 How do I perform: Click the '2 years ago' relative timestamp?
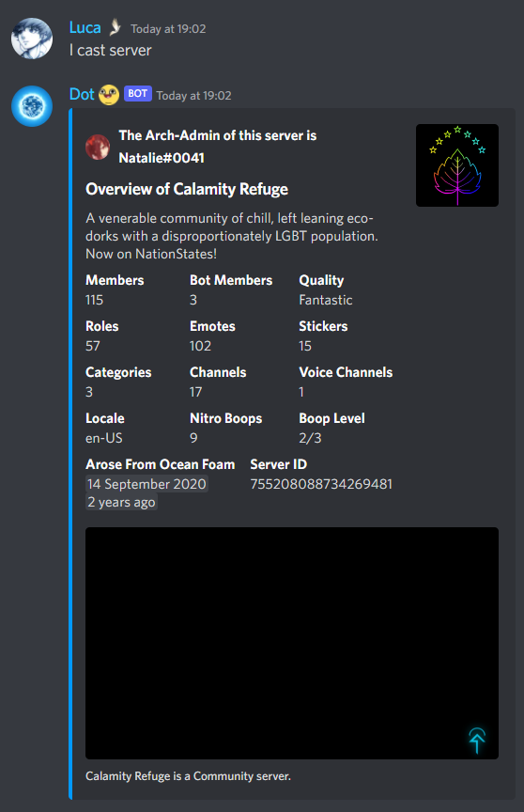121,502
